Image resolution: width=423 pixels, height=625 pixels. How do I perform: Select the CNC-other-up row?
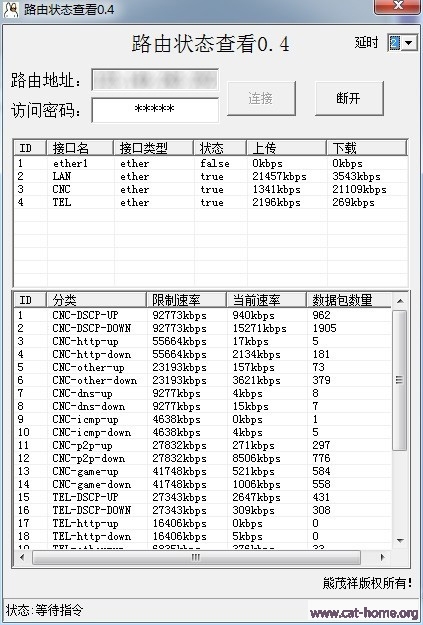point(203,368)
